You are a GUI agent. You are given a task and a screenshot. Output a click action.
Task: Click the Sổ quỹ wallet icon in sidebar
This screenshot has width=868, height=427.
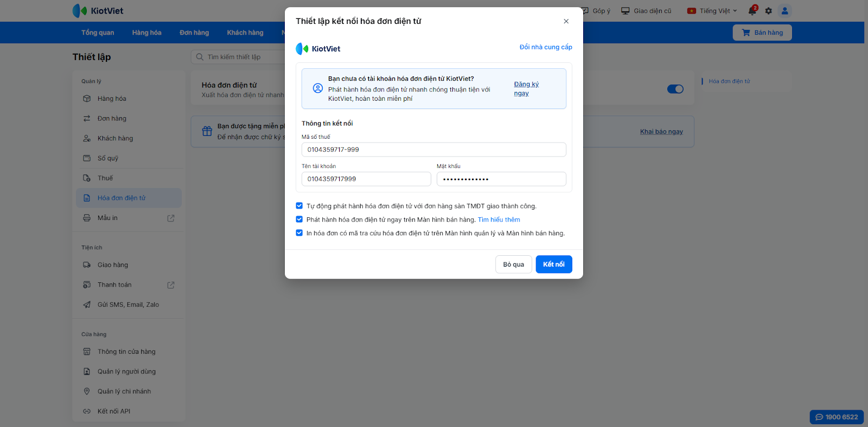[87, 158]
